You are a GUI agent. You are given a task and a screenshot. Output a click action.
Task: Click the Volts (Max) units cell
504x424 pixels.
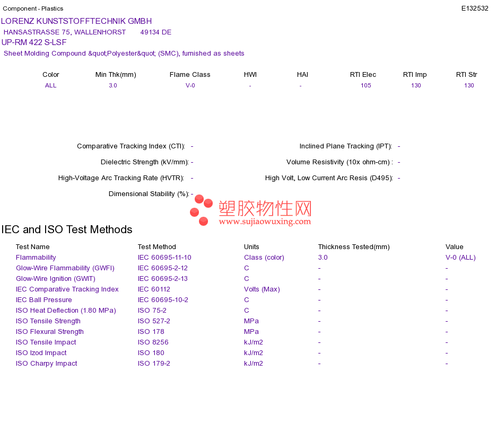pyautogui.click(x=262, y=289)
